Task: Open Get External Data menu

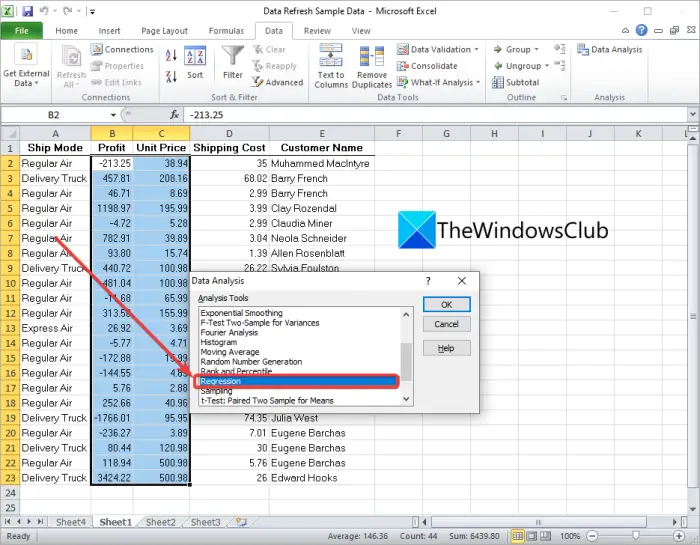Action: 26,66
